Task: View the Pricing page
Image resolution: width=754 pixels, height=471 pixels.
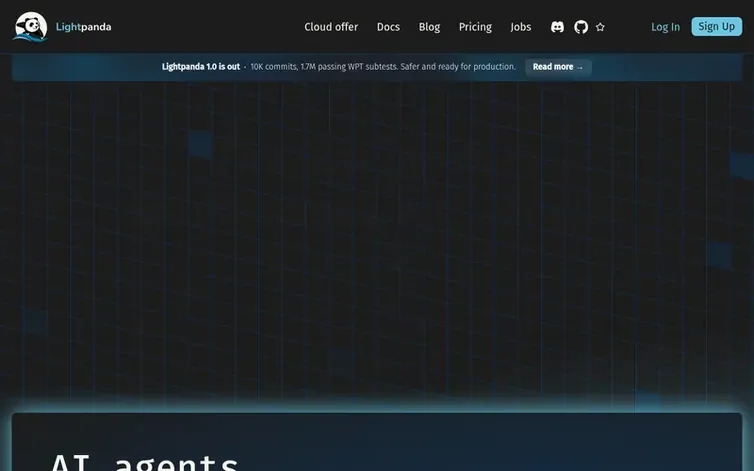Action: tap(475, 27)
